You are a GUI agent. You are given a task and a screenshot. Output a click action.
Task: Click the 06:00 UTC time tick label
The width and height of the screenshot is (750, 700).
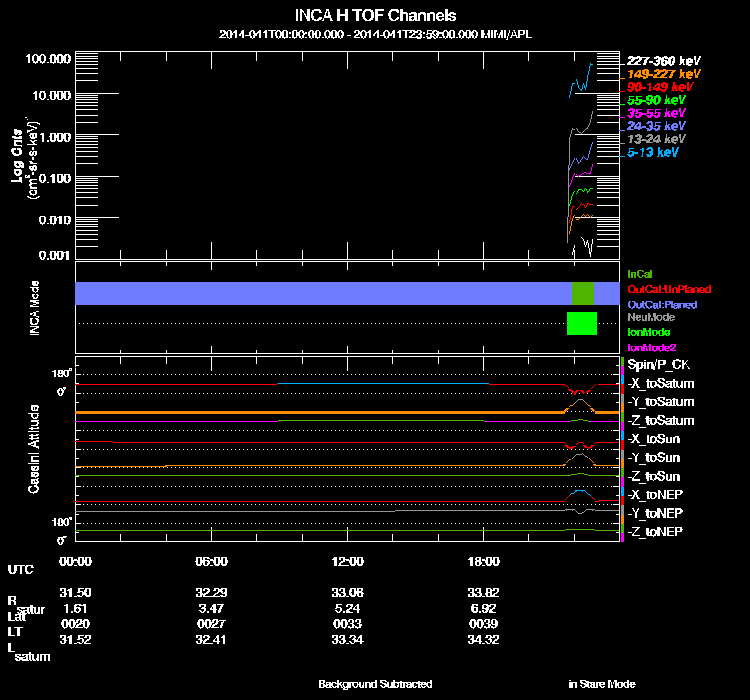212,561
